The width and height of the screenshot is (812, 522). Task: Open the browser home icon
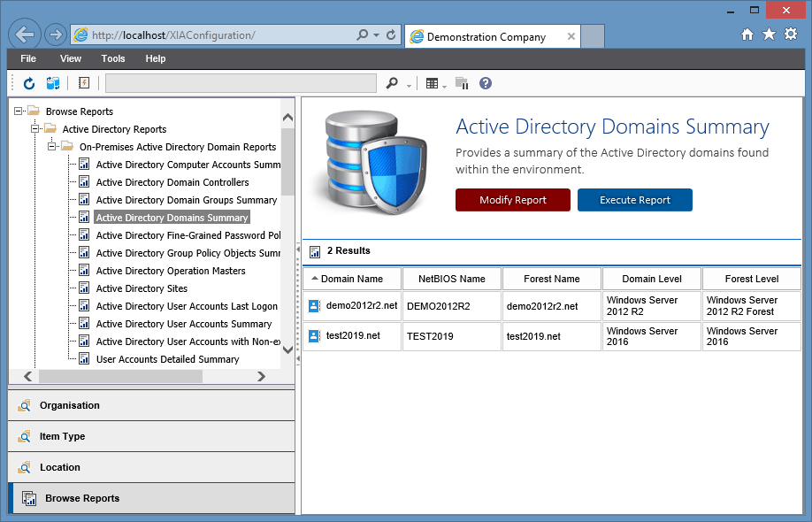coord(747,35)
